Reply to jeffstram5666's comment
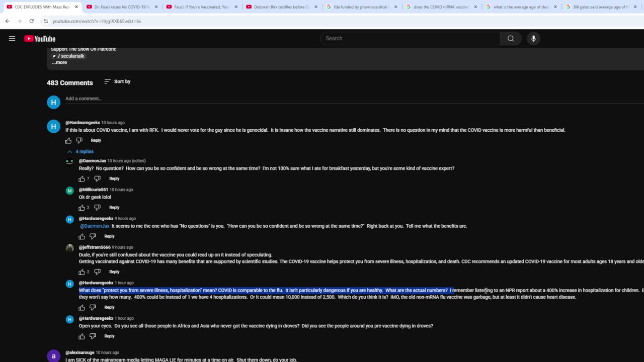 point(114,272)
